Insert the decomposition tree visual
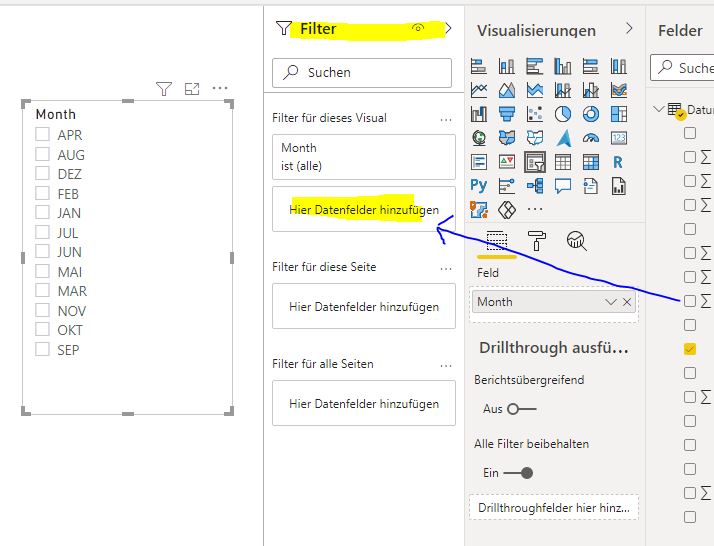This screenshot has width=714, height=546. (x=535, y=186)
